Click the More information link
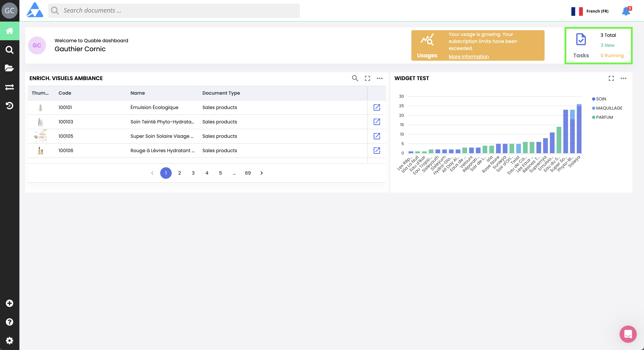The image size is (644, 350). [469, 56]
